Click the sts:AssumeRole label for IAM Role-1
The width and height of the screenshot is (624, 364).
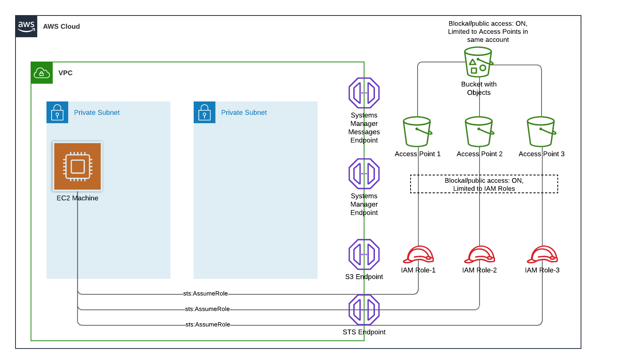206,294
